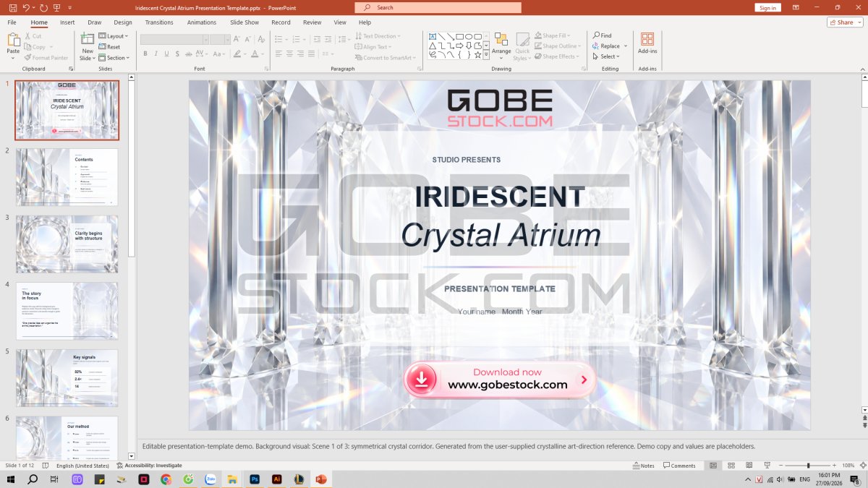
Task: Open the File menu
Action: [12, 22]
